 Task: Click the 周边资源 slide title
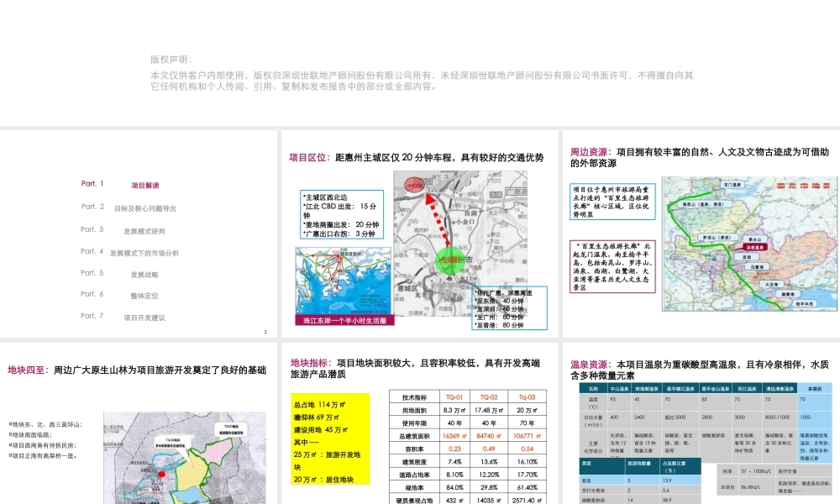tap(590, 152)
